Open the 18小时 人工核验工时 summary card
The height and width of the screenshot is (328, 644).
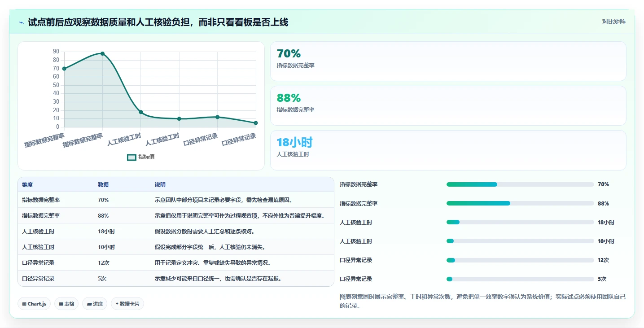point(448,150)
